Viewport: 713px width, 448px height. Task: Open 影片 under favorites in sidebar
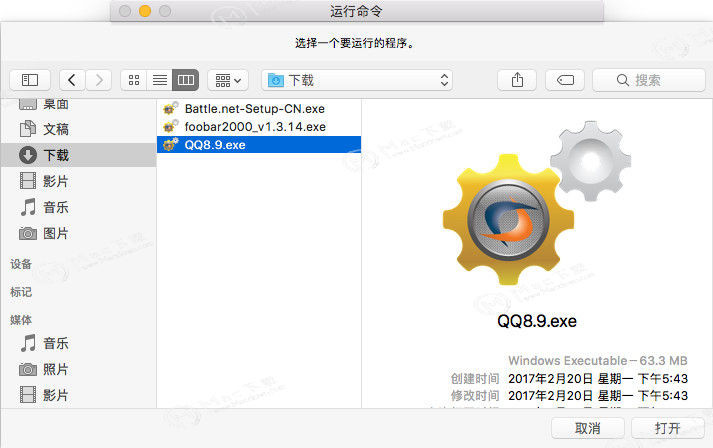[x=79, y=181]
